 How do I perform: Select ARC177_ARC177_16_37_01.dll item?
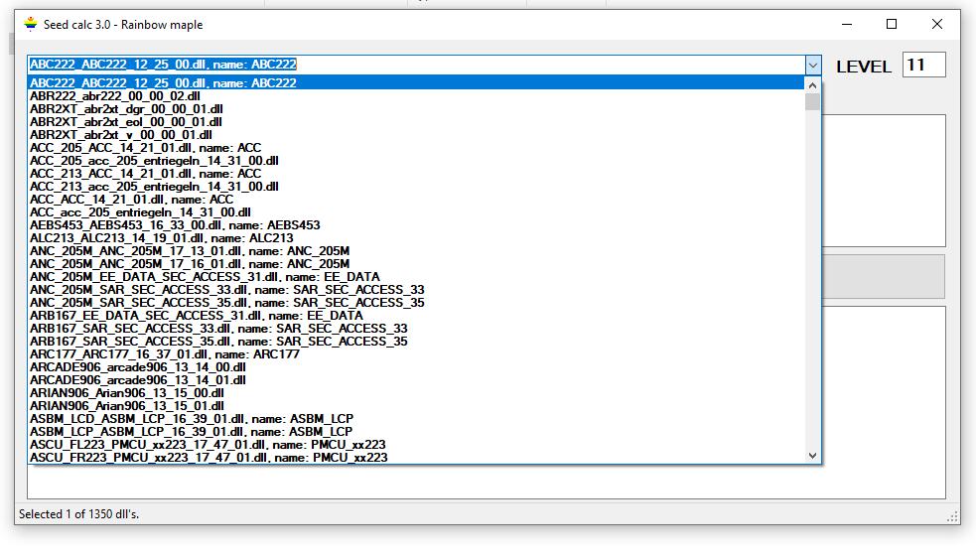[x=164, y=354]
